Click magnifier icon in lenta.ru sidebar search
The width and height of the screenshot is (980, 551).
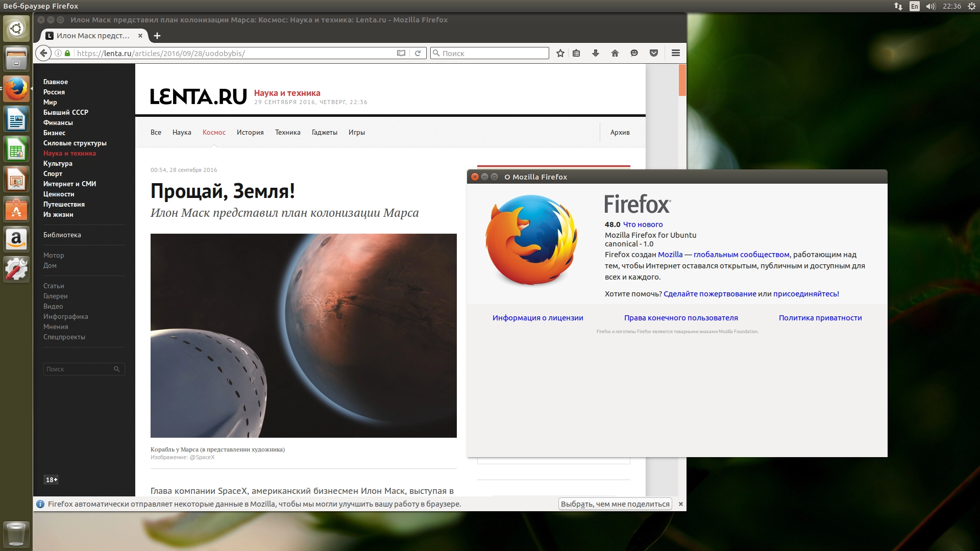[x=116, y=369]
